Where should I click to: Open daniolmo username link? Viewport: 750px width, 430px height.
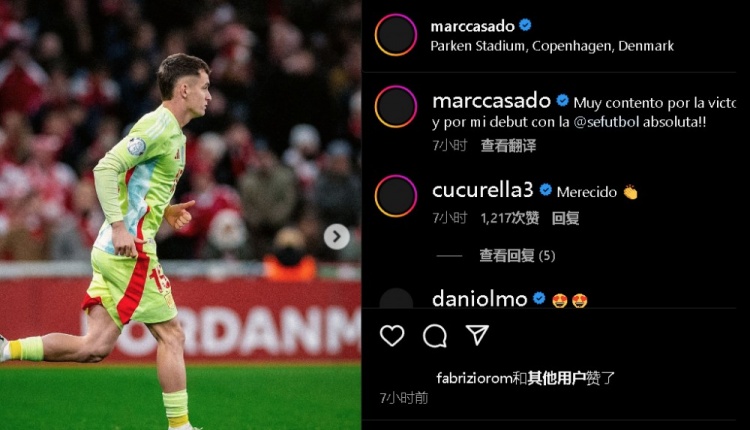(479, 299)
